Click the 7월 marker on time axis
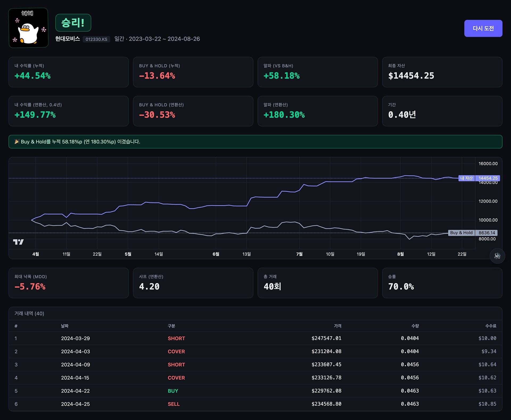Viewport: 511px width, 420px height. pos(299,254)
